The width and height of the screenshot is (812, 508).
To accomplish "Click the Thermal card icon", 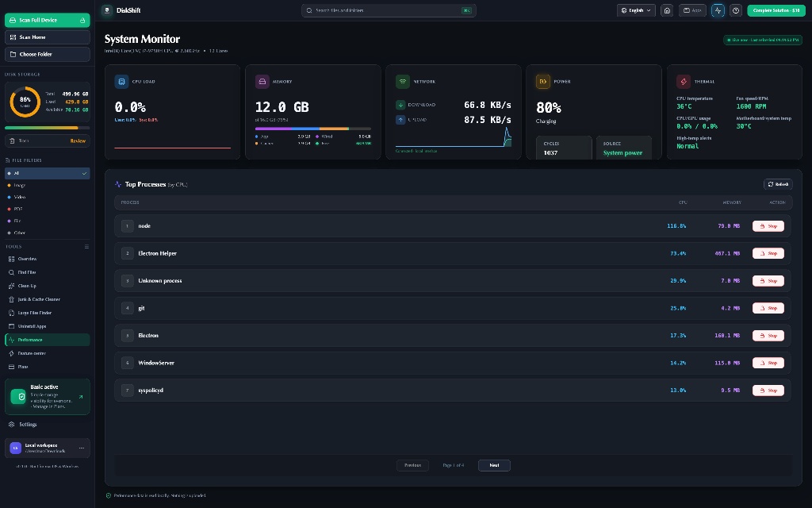I will 684,82.
